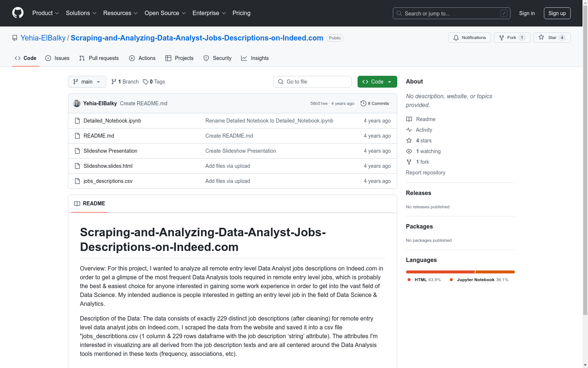
Task: Focus the Search or jump to field
Action: pyautogui.click(x=452, y=13)
